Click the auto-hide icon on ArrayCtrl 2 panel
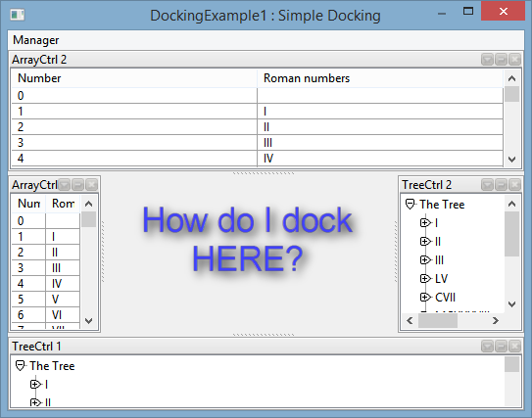 [x=501, y=60]
